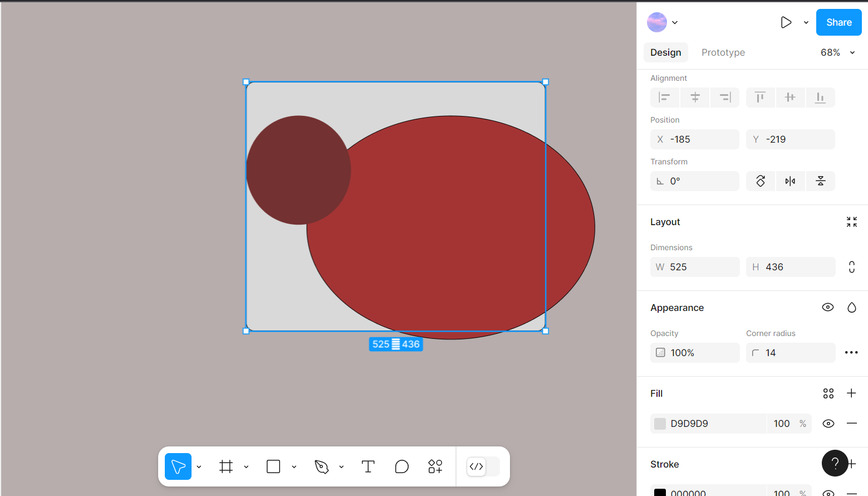Flip selection vertically
The height and width of the screenshot is (496, 868).
(820, 181)
